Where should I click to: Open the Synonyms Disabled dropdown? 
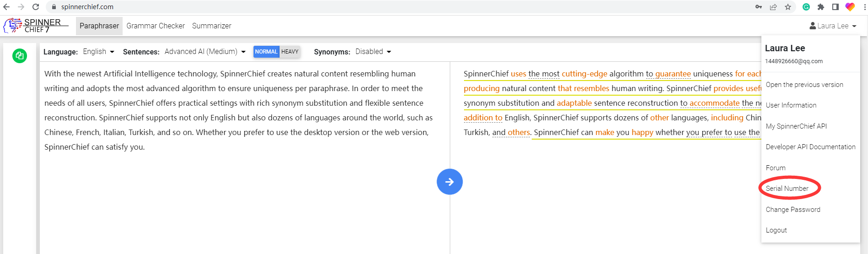tap(373, 52)
